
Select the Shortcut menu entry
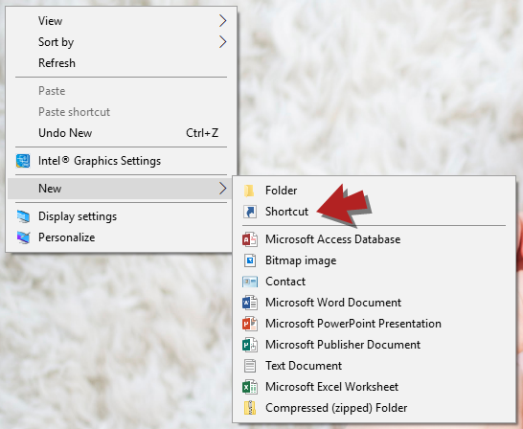coord(374,211)
